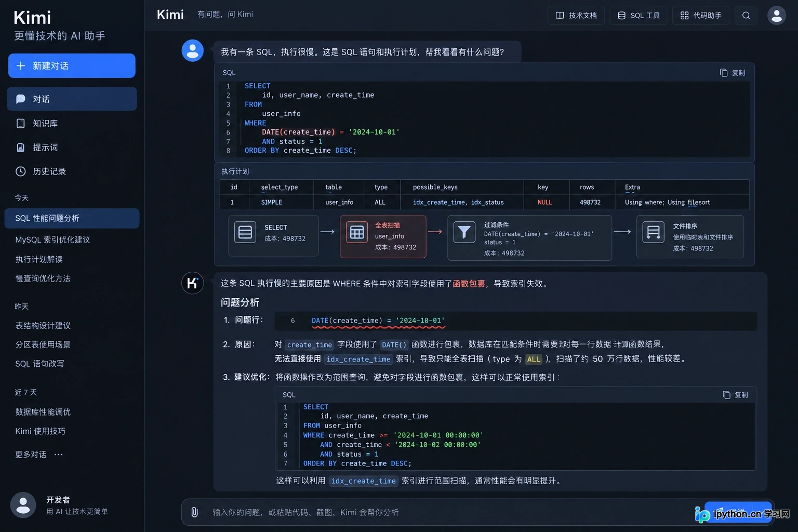Click the 全表扫描 table scan node icon

[357, 232]
